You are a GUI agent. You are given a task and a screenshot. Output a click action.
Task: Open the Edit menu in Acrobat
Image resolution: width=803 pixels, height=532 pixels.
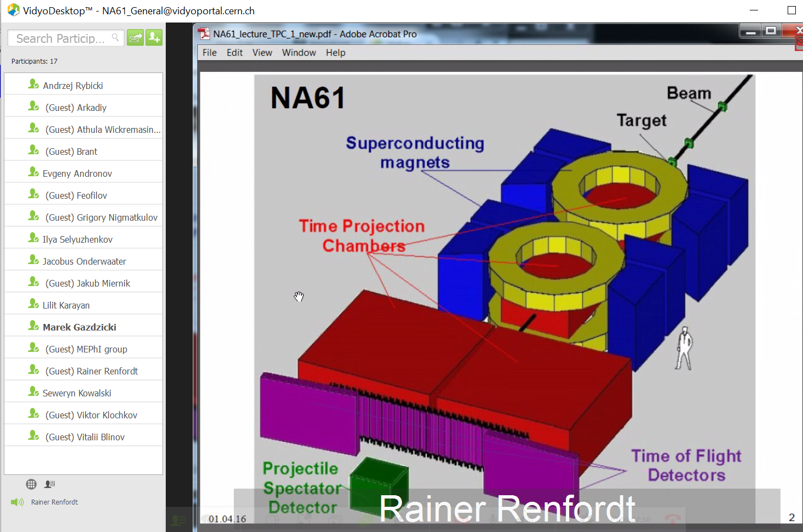pyautogui.click(x=234, y=53)
